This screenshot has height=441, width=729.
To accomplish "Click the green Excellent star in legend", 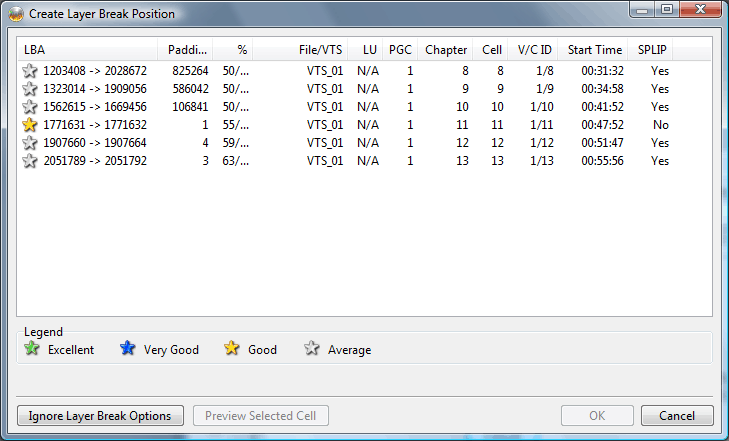I will (x=31, y=349).
